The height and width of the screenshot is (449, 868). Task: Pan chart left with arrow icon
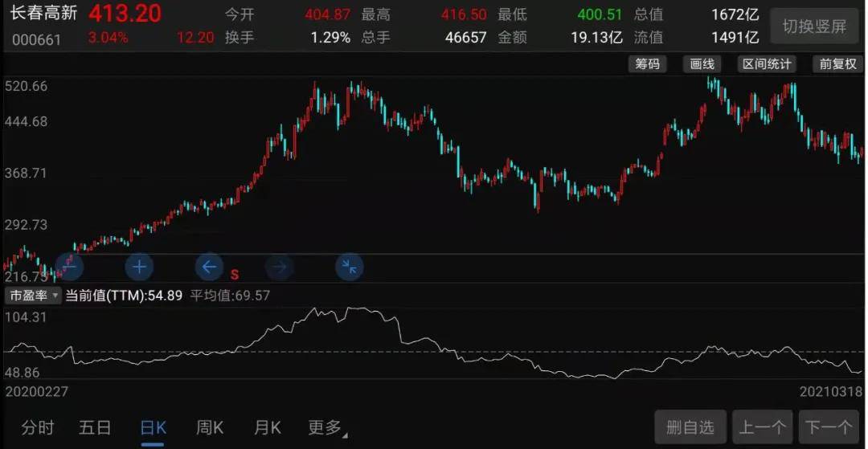[209, 267]
